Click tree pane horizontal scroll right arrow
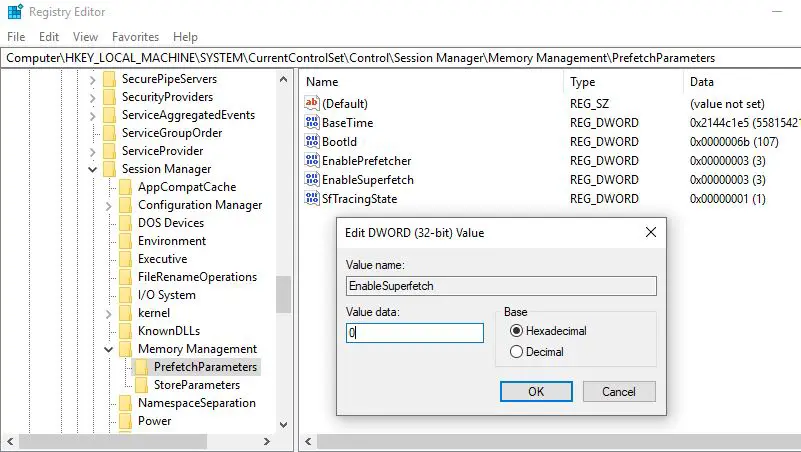This screenshot has width=801, height=452. (266, 441)
